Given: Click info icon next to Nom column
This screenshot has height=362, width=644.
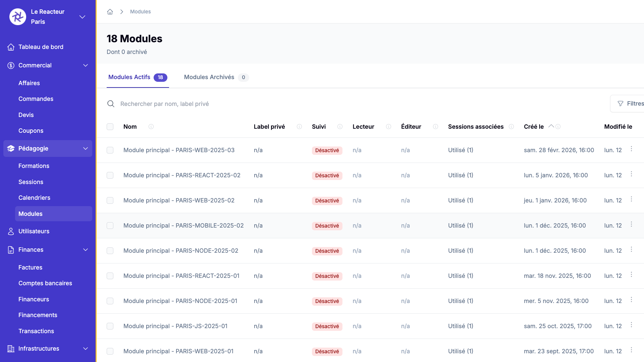Looking at the screenshot, I should [x=151, y=127].
